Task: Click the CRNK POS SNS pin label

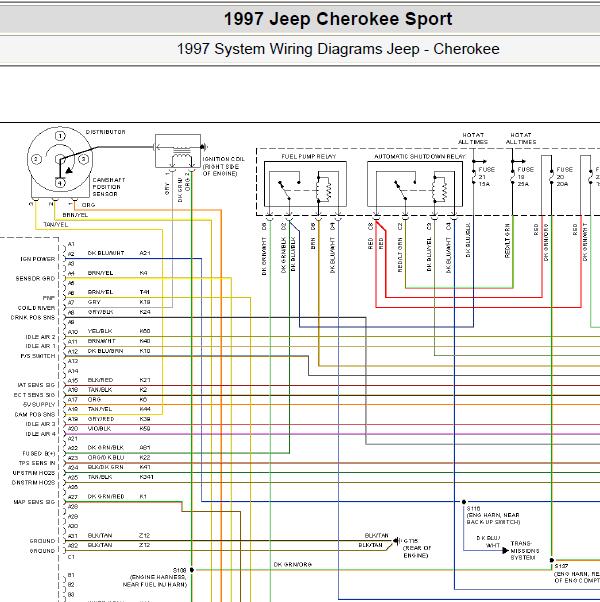Action: [33, 318]
